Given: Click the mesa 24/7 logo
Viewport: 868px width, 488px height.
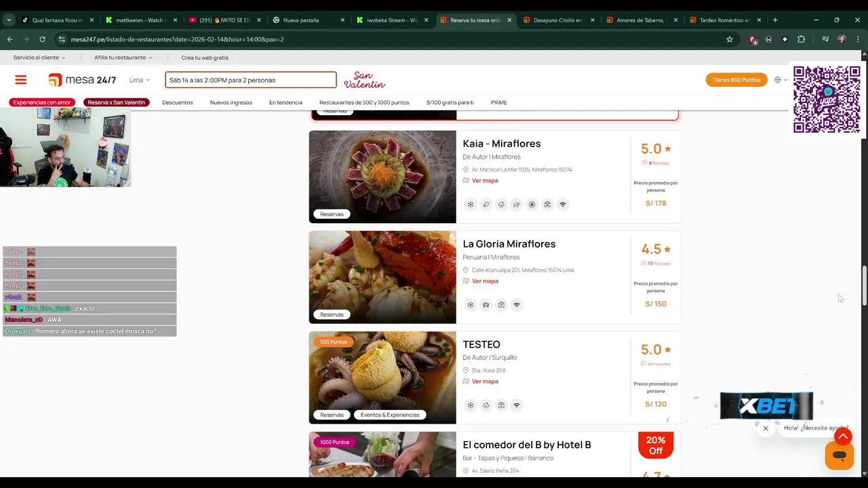Looking at the screenshot, I should tap(82, 80).
